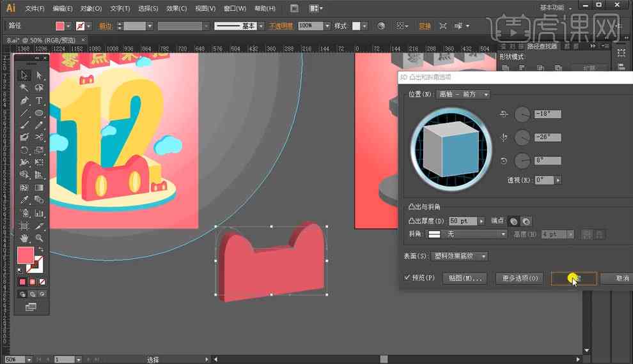Select the Symbol Sprayer tool
Image resolution: width=633 pixels, height=364 pixels.
(24, 213)
